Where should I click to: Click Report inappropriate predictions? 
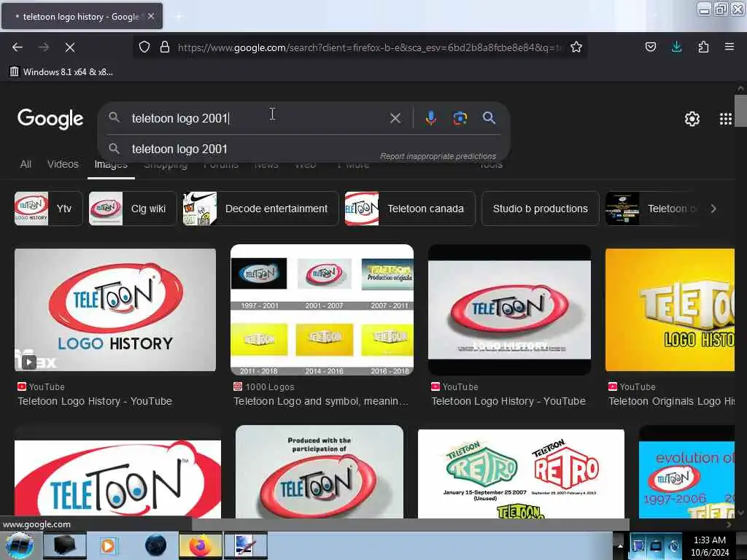click(438, 156)
